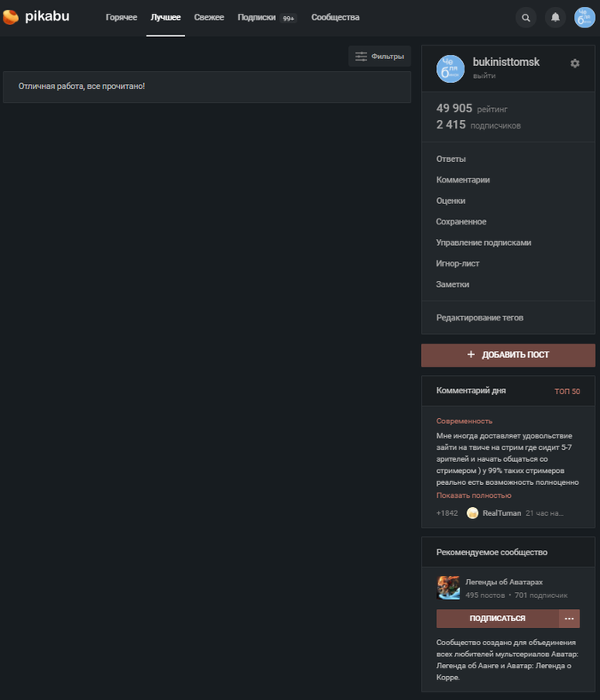Switch to the Свежее tab
600x700 pixels.
209,17
